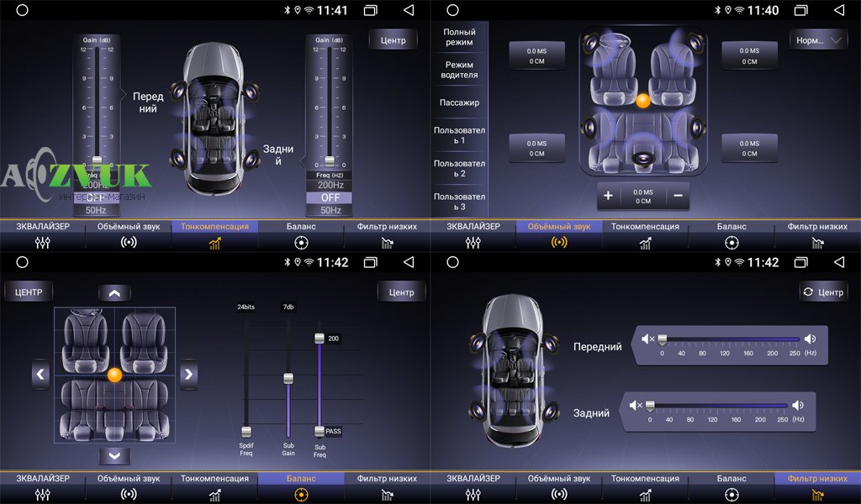Tap the Spdif Freq slider handle
This screenshot has width=861, height=504.
[x=246, y=432]
